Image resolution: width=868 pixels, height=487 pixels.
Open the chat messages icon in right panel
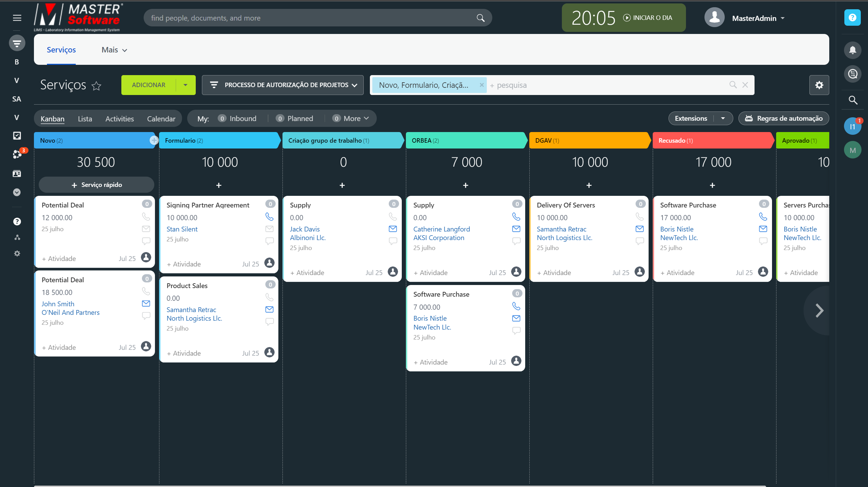click(853, 74)
